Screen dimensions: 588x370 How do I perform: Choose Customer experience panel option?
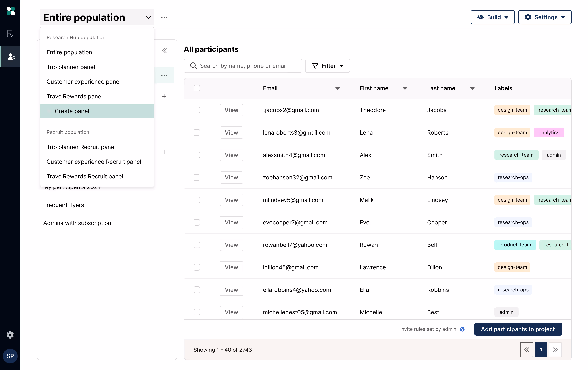(84, 81)
